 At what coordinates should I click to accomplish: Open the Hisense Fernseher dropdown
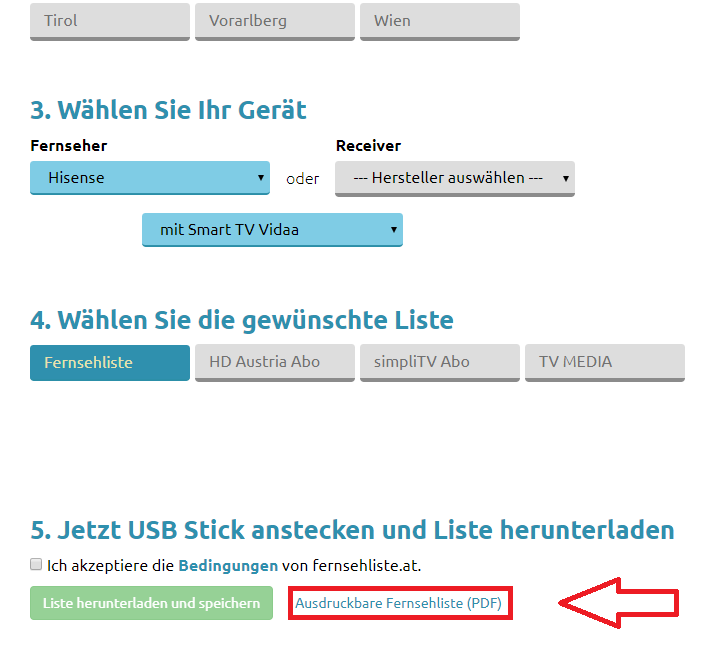coord(150,178)
